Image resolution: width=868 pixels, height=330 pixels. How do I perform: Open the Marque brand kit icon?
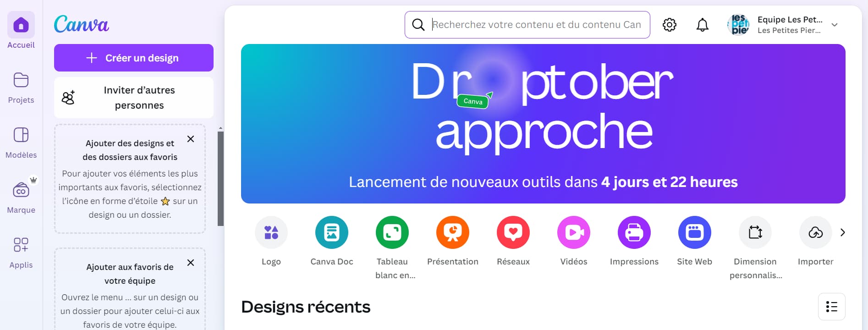(21, 190)
